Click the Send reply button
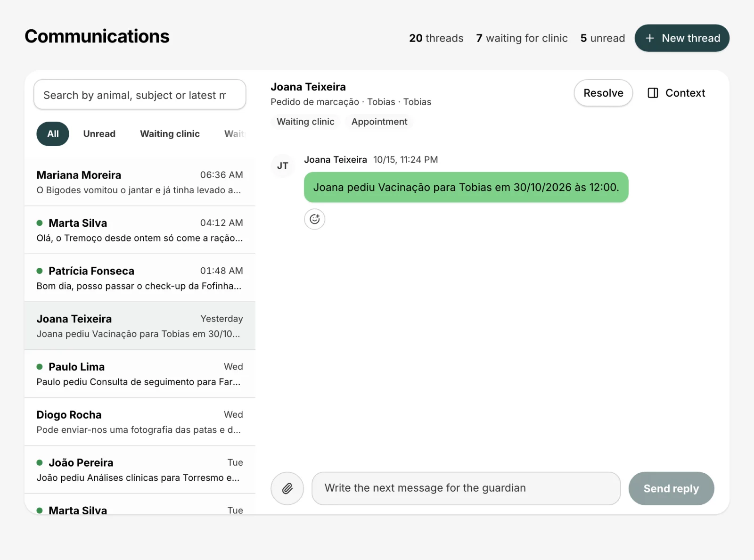 pos(671,488)
